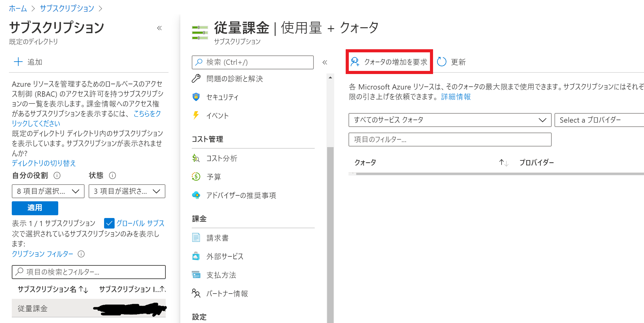
Task: Open コスト分析 in コスト管理
Action: tap(222, 158)
